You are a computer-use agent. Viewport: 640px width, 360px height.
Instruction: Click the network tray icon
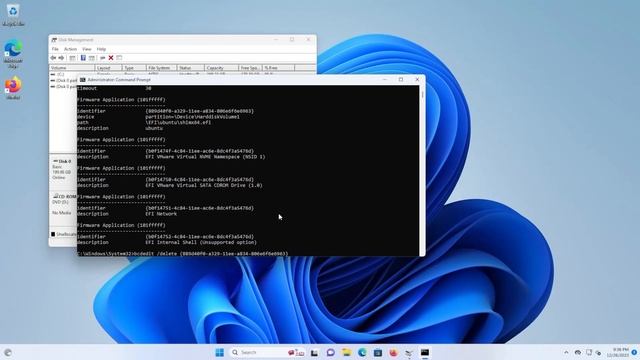pyautogui.click(x=589, y=352)
